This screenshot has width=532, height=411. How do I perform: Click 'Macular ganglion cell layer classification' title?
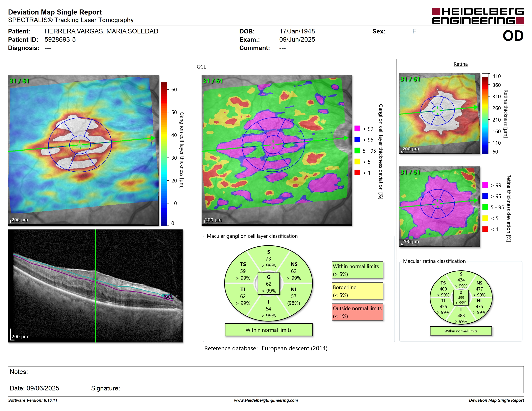point(252,236)
